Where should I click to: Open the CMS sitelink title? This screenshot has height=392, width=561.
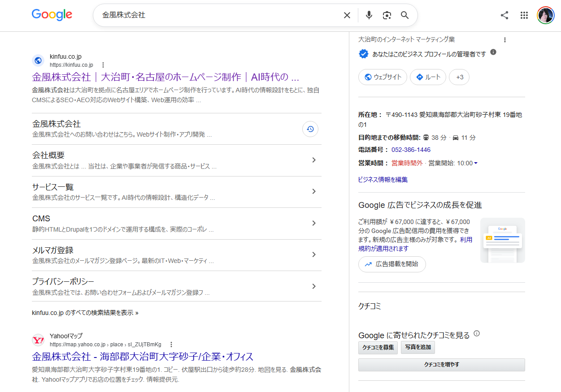coord(41,219)
